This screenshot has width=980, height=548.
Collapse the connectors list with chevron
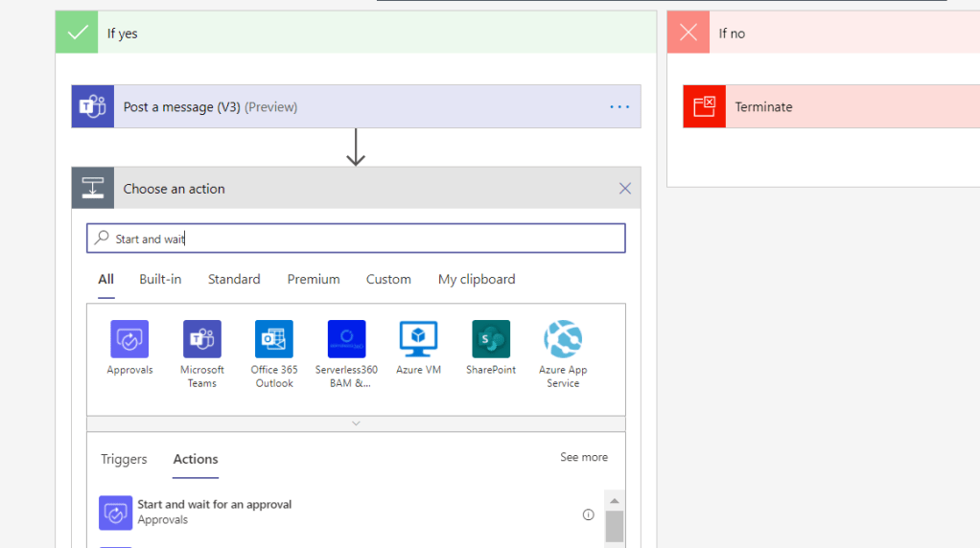(x=356, y=423)
